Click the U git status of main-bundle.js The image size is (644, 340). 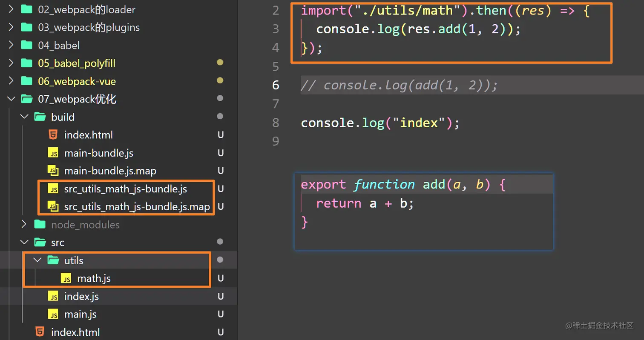(221, 153)
